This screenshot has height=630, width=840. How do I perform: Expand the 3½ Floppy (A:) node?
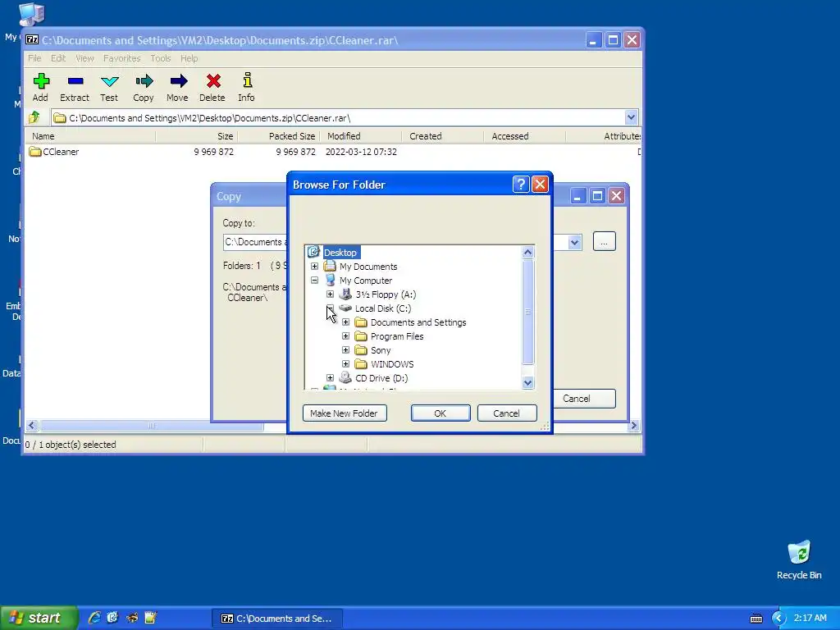(330, 294)
